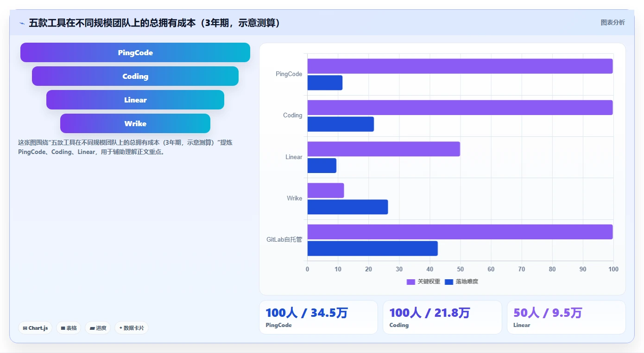Click the Chart.js tag chip
644x353 pixels.
tap(36, 328)
